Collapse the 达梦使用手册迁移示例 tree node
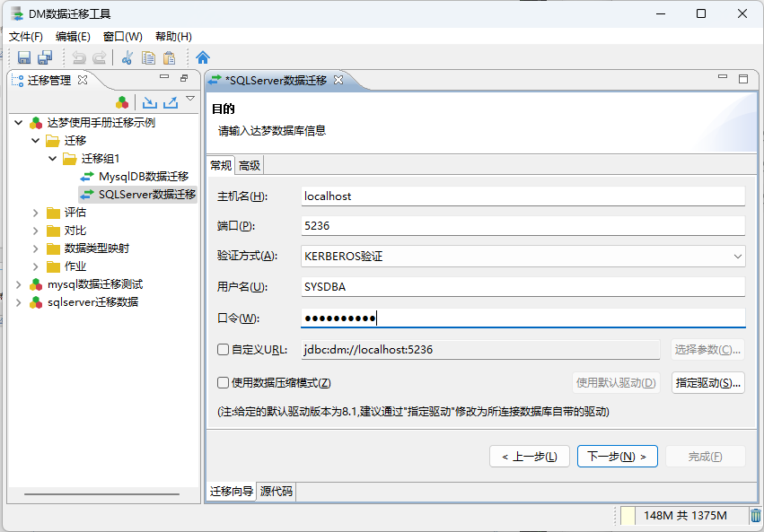Viewport: 764px width, 532px height. coord(19,123)
